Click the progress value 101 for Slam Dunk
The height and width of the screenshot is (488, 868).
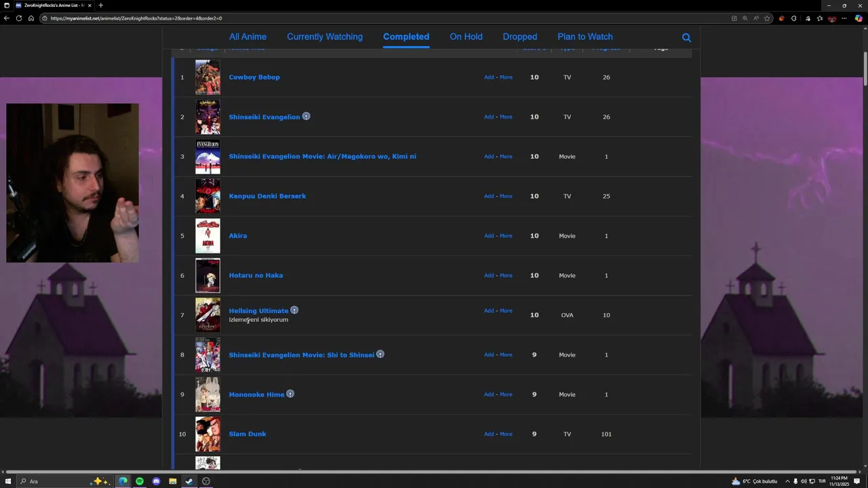pyautogui.click(x=606, y=434)
